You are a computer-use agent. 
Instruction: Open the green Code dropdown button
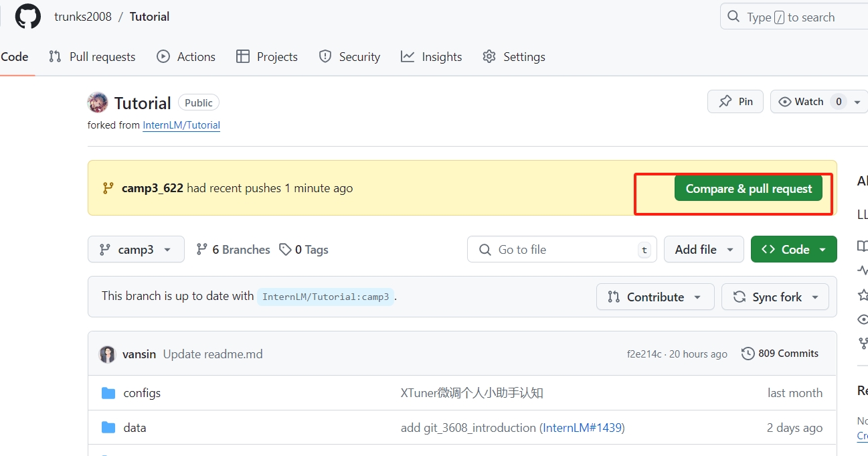(x=794, y=250)
